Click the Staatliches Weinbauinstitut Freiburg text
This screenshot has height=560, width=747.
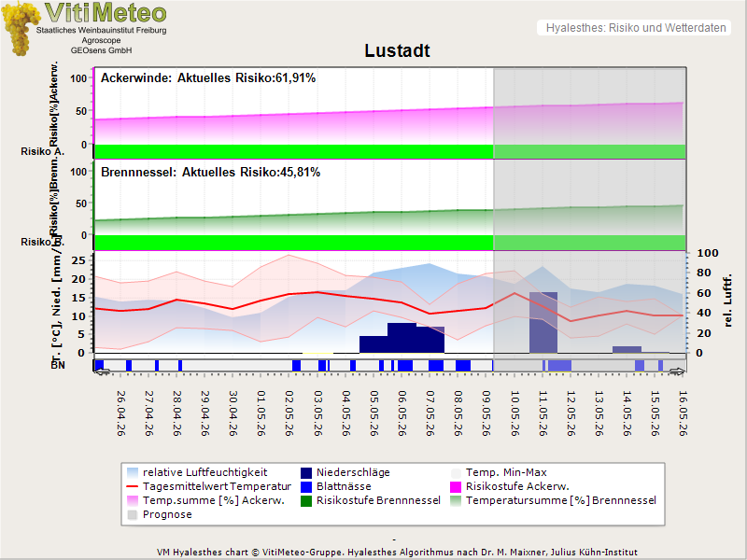click(x=102, y=30)
